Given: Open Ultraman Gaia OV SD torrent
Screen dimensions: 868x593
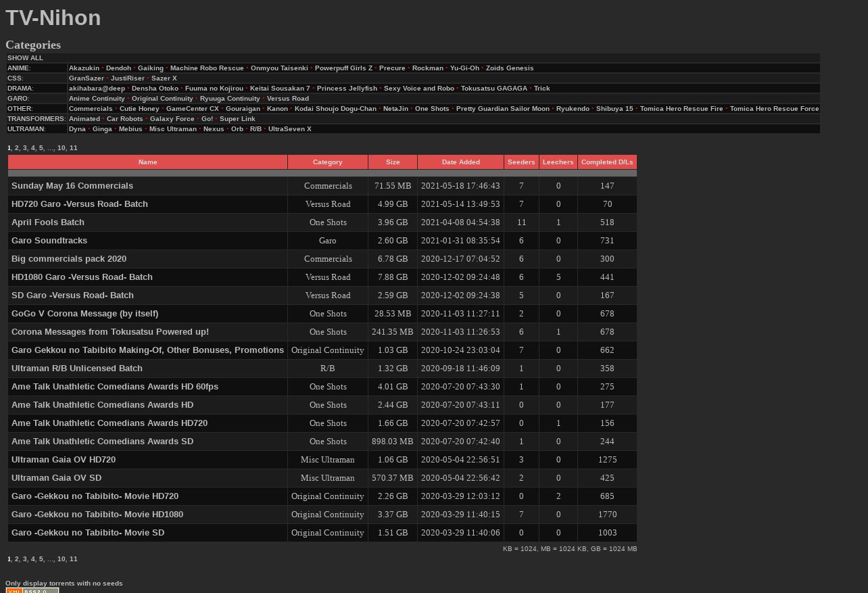Looking at the screenshot, I should [56, 478].
